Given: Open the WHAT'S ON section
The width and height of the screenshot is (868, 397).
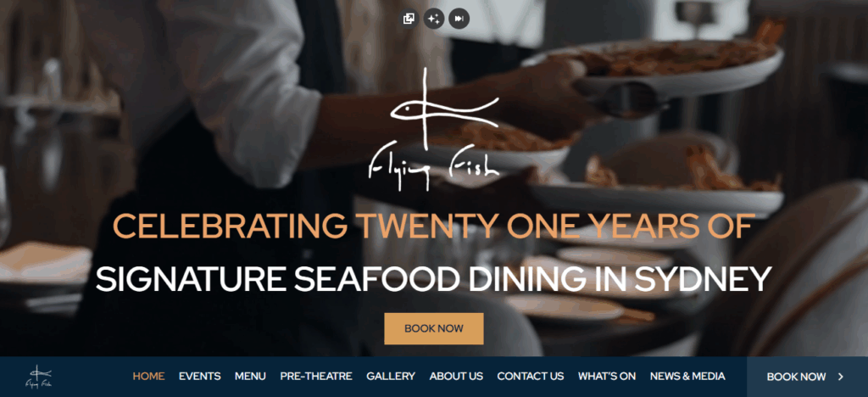Looking at the screenshot, I should point(607,377).
